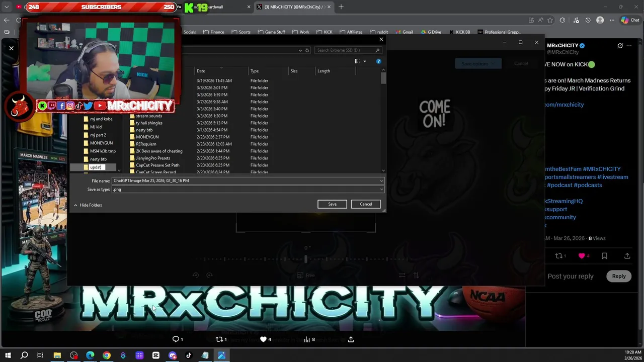Select 'mj and kobe' in the folder tree
This screenshot has height=362, width=644.
pos(101,119)
